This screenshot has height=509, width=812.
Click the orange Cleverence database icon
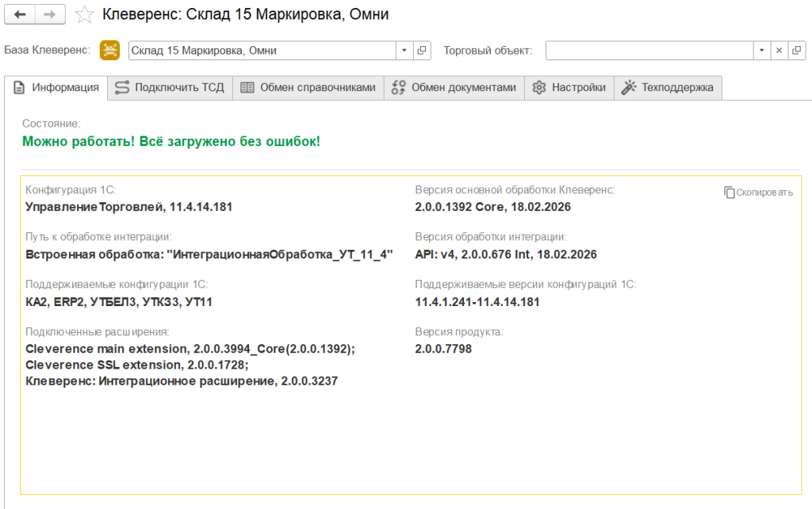coord(109,50)
